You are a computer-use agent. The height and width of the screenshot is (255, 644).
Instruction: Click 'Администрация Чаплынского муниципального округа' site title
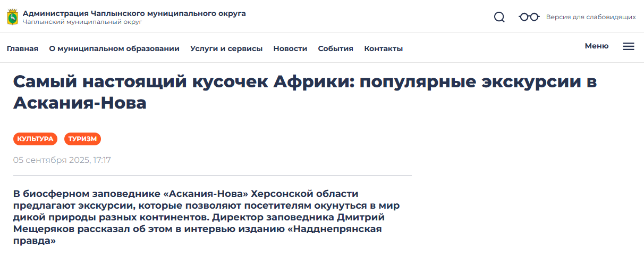[134, 13]
